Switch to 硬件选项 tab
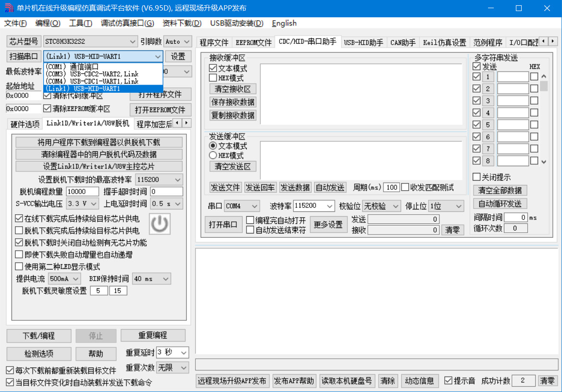 click(25, 124)
